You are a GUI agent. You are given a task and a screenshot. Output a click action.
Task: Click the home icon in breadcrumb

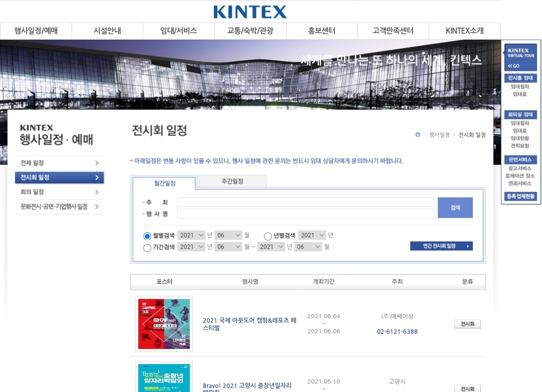418,135
